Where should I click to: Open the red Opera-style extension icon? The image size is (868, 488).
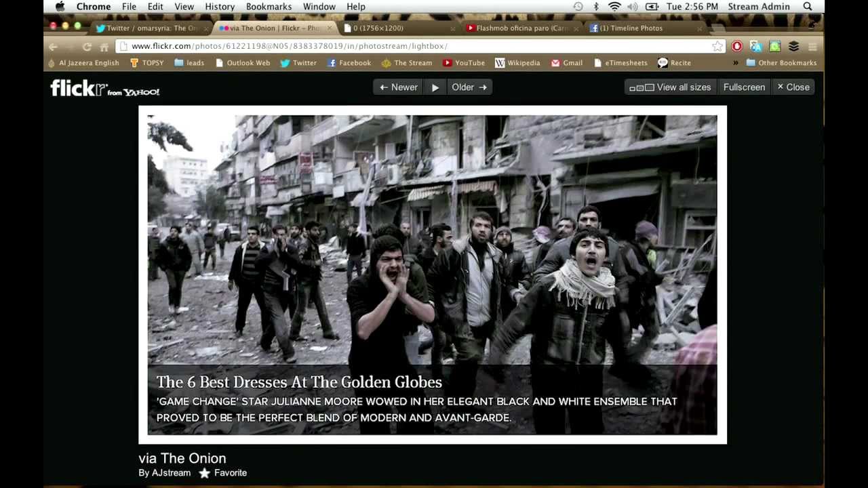[x=737, y=46]
